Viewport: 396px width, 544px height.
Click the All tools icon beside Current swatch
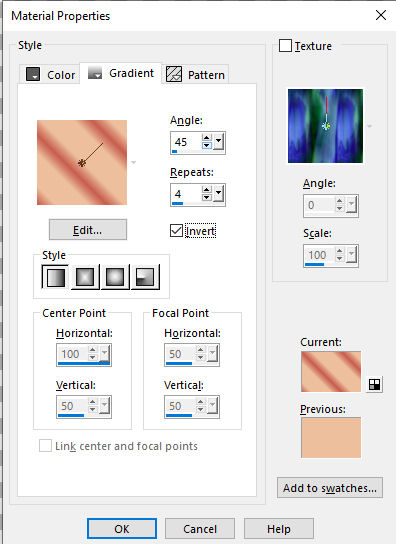point(374,384)
